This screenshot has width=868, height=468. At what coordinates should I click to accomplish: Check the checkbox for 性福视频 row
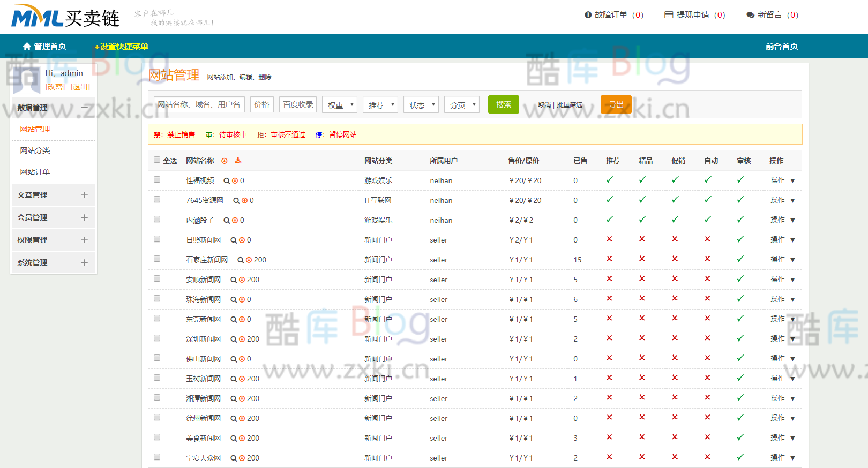tap(157, 179)
